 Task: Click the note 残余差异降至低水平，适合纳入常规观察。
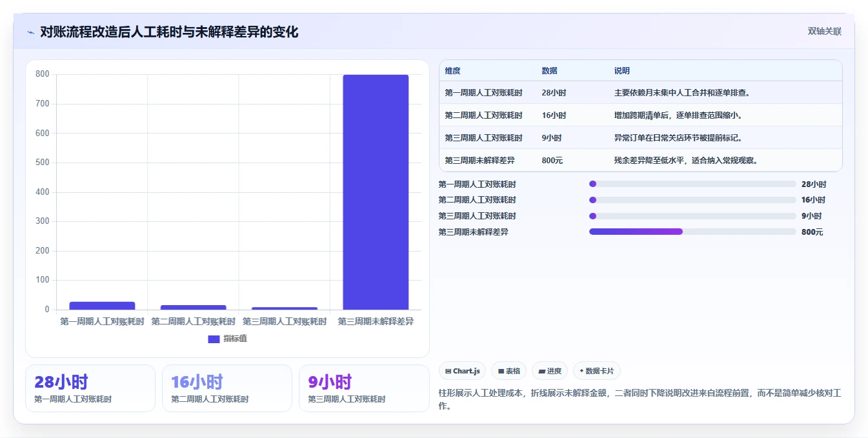(685, 161)
